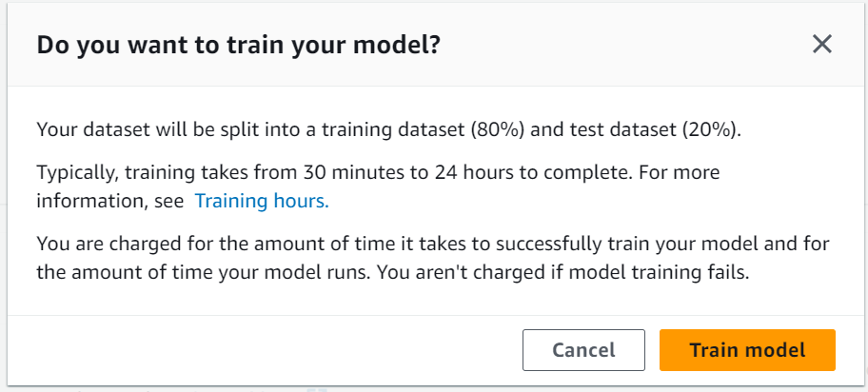This screenshot has height=392, width=868.
Task: Abort training by selecting Cancel
Action: [583, 350]
